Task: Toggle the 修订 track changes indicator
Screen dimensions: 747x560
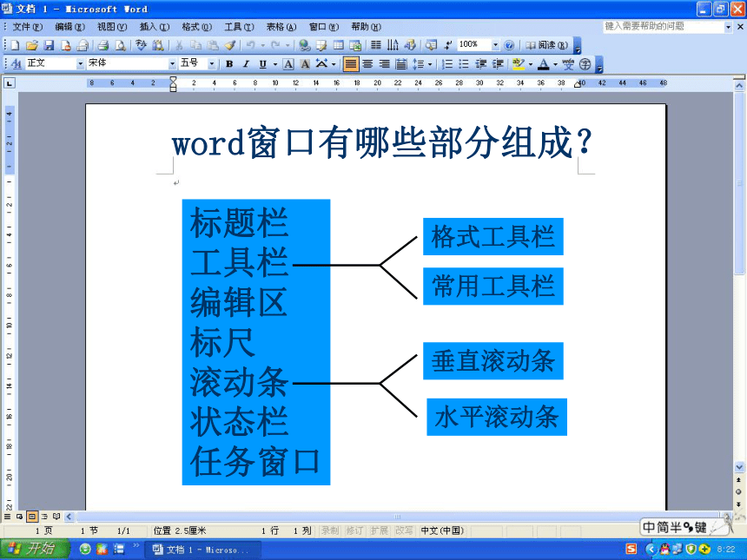Action: 354,530
